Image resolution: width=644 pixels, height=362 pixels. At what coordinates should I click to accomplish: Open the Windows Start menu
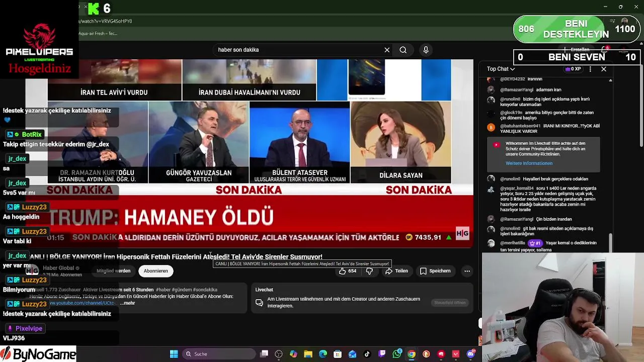click(174, 354)
